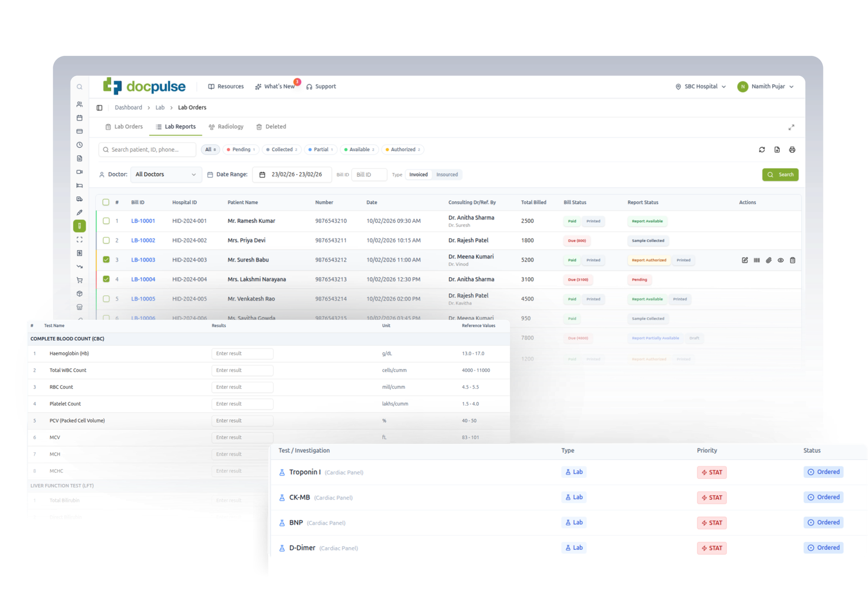The height and width of the screenshot is (609, 868).
Task: Open the Lab Orders tab
Action: 124,126
